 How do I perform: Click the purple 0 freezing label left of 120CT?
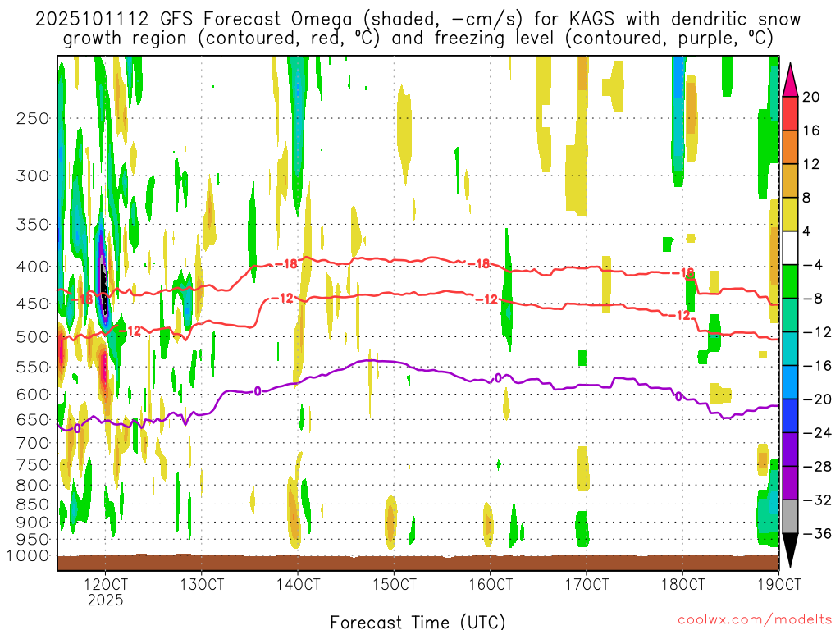(x=77, y=428)
